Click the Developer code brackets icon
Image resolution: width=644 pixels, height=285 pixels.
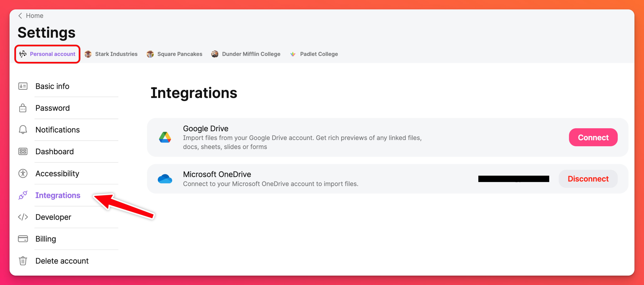point(23,217)
